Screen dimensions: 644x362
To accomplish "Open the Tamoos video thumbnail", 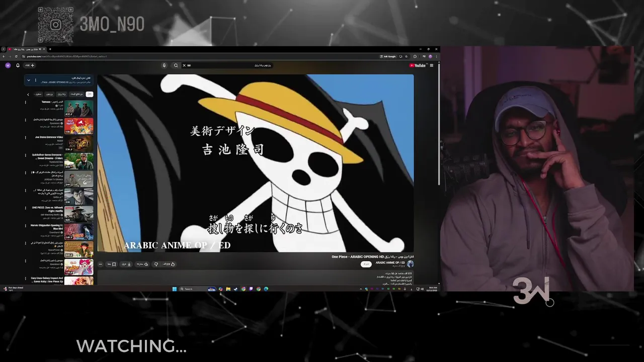I will (x=78, y=108).
